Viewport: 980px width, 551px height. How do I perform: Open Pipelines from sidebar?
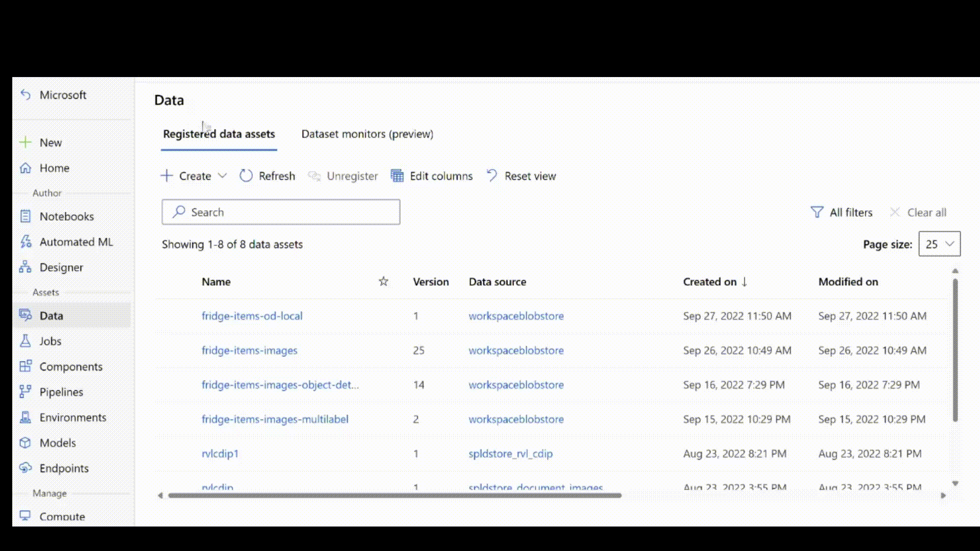[x=61, y=391]
